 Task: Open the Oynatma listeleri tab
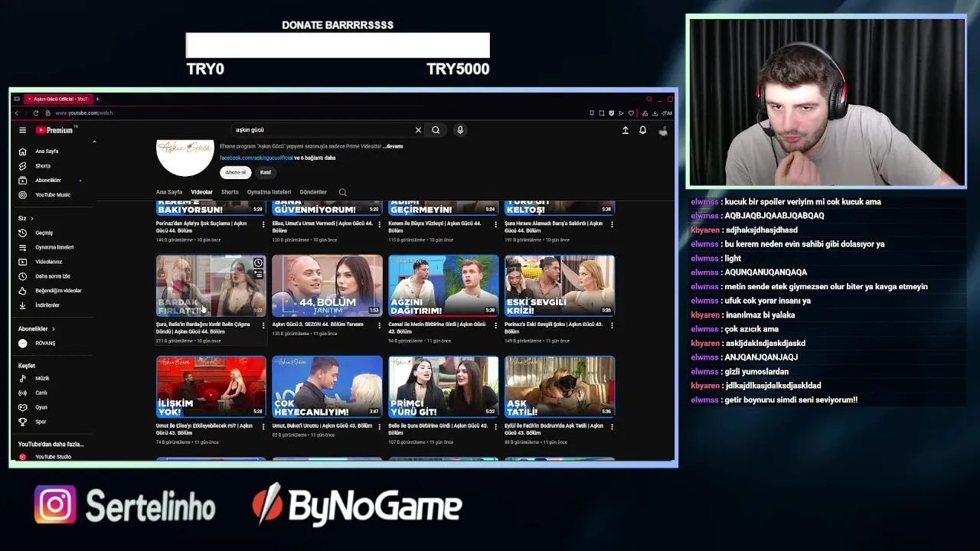269,192
